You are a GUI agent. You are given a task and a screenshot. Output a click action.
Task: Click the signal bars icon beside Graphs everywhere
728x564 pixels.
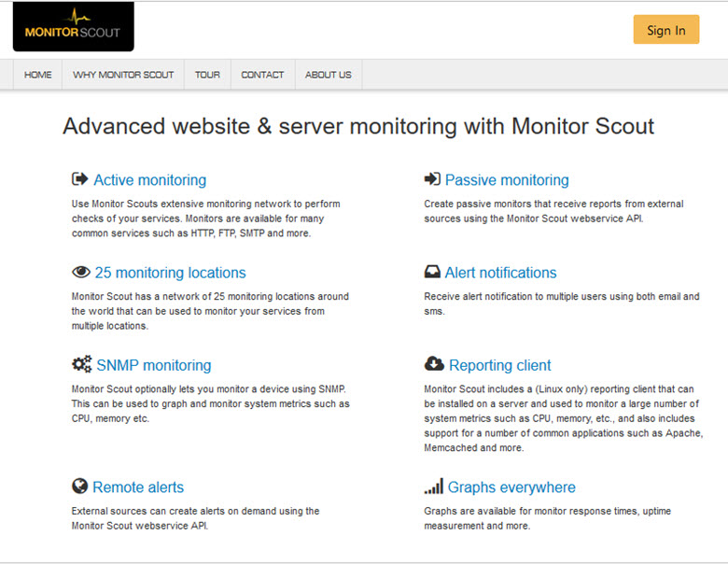click(x=434, y=486)
